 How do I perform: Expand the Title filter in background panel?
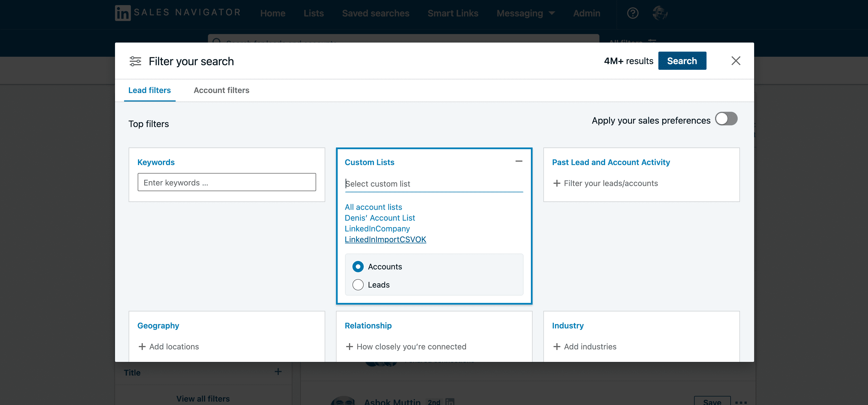(x=278, y=372)
